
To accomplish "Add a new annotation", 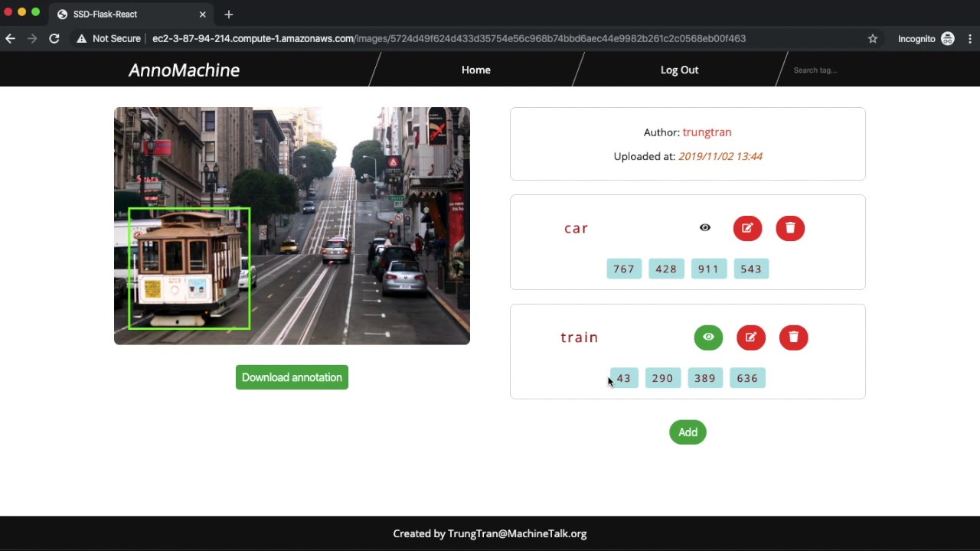I will pyautogui.click(x=688, y=432).
